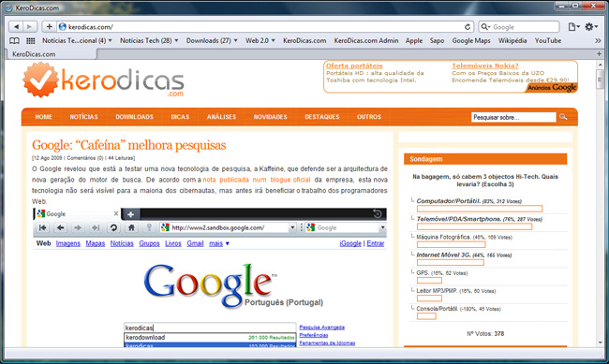
Task: Go back using Safari's back arrow
Action: tap(16, 27)
